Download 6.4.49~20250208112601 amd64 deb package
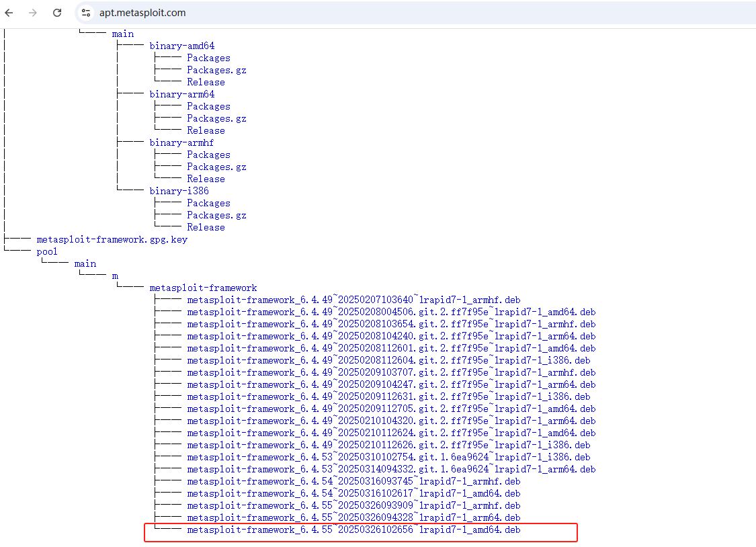This screenshot has width=756, height=547. click(x=391, y=348)
